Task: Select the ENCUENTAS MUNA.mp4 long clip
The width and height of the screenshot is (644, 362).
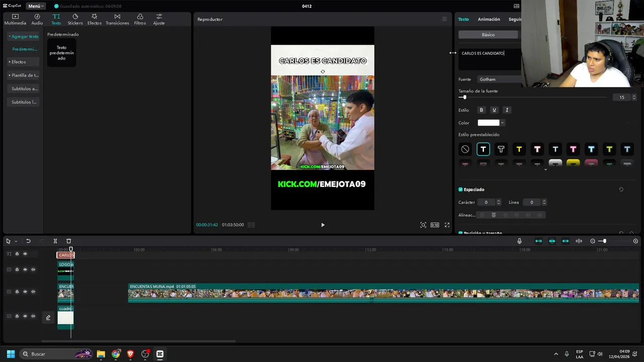Action: [x=383, y=293]
